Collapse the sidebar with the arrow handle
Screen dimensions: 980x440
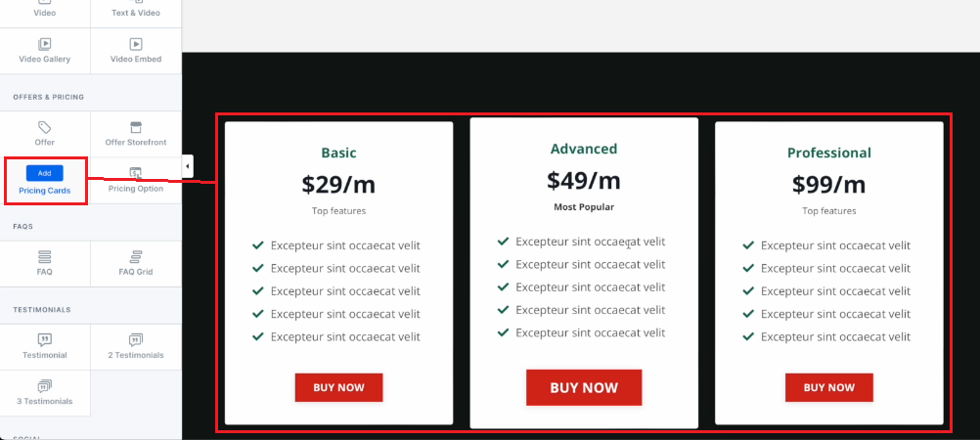click(x=188, y=166)
